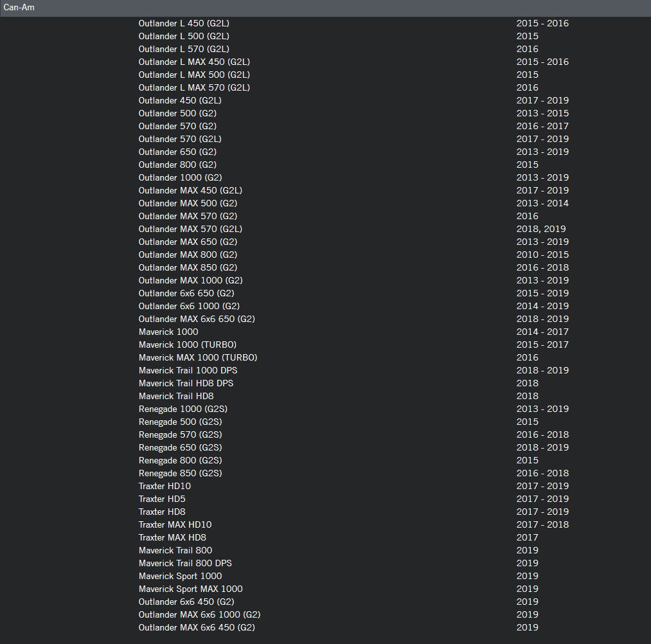Image resolution: width=651 pixels, height=644 pixels.
Task: Select Outlander 6x6 650 (G2)
Action: [186, 294]
